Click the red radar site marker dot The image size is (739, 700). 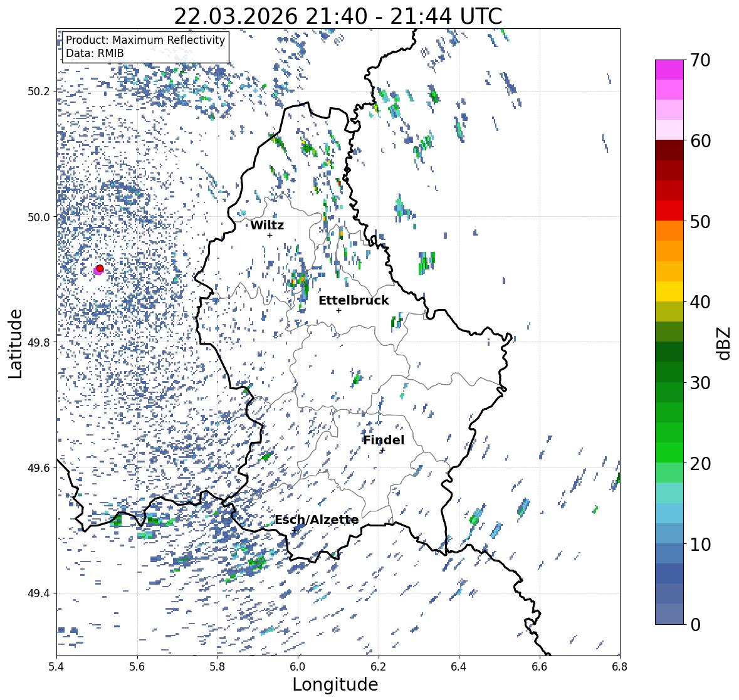100,268
